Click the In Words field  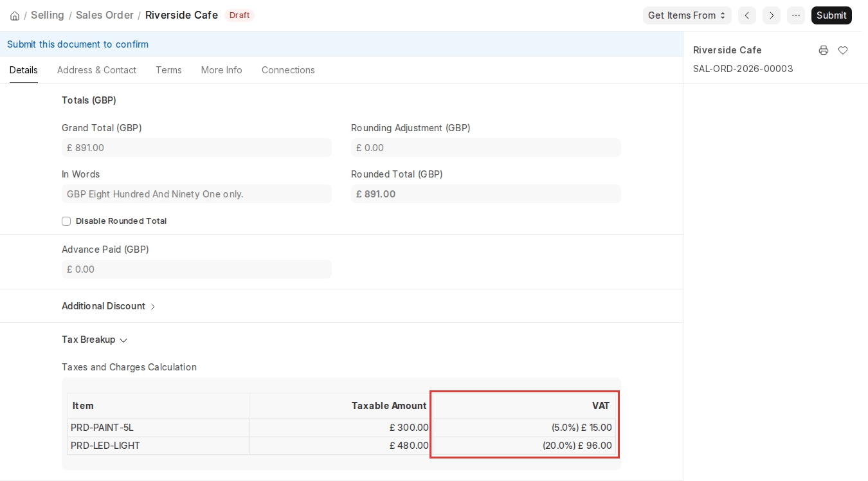click(197, 194)
